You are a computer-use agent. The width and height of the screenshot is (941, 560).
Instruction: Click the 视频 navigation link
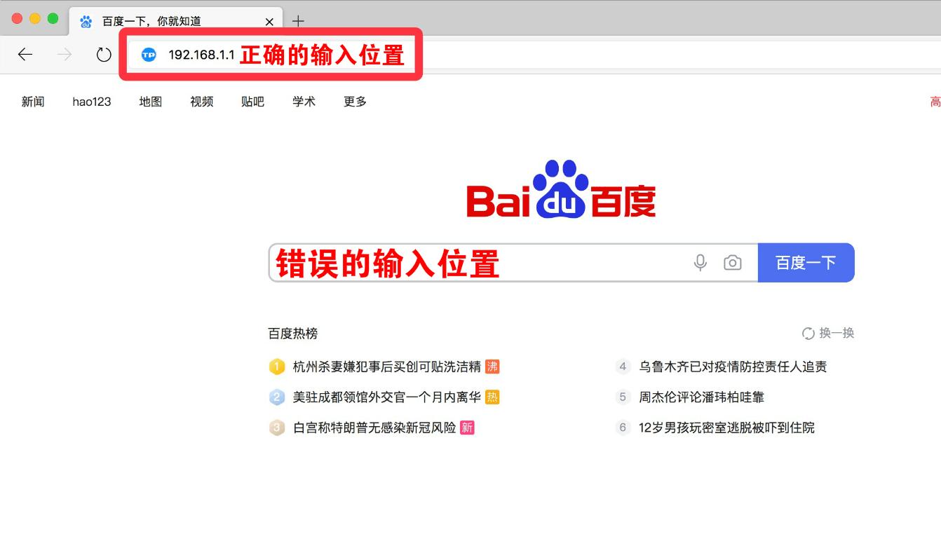(201, 101)
